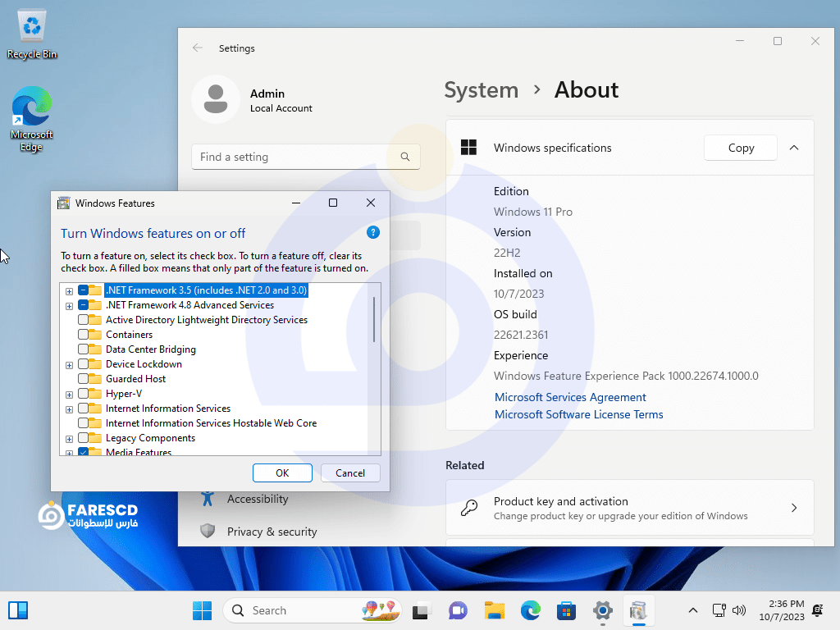The width and height of the screenshot is (840, 630).
Task: Open File Explorer from the taskbar
Action: [494, 610]
